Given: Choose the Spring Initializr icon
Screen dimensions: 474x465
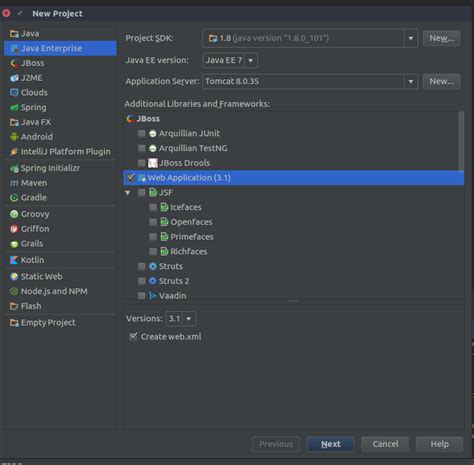Looking at the screenshot, I should (14, 168).
